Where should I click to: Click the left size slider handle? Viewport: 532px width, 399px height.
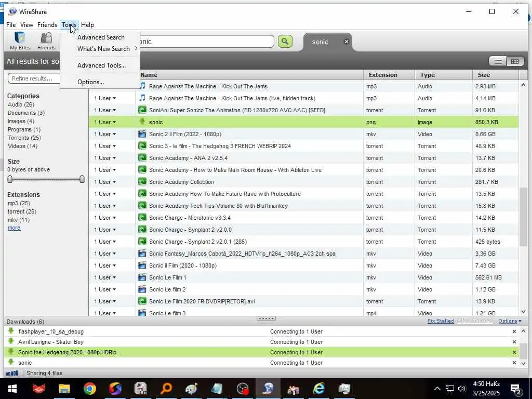point(10,179)
